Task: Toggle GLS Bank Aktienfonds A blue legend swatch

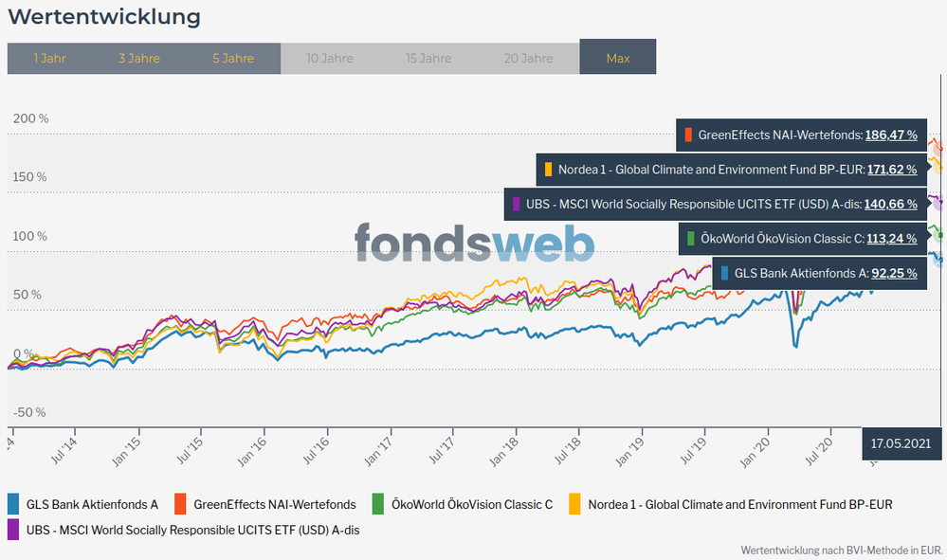Action: [x=14, y=504]
